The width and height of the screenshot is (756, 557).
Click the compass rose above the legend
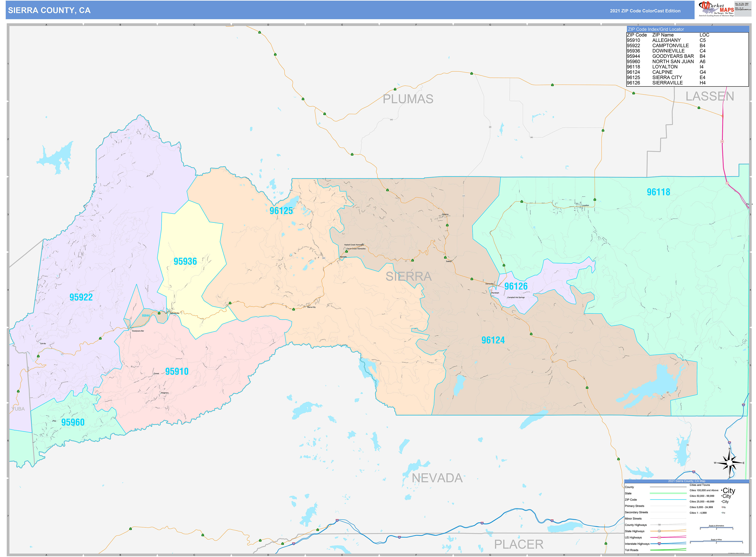click(x=729, y=463)
